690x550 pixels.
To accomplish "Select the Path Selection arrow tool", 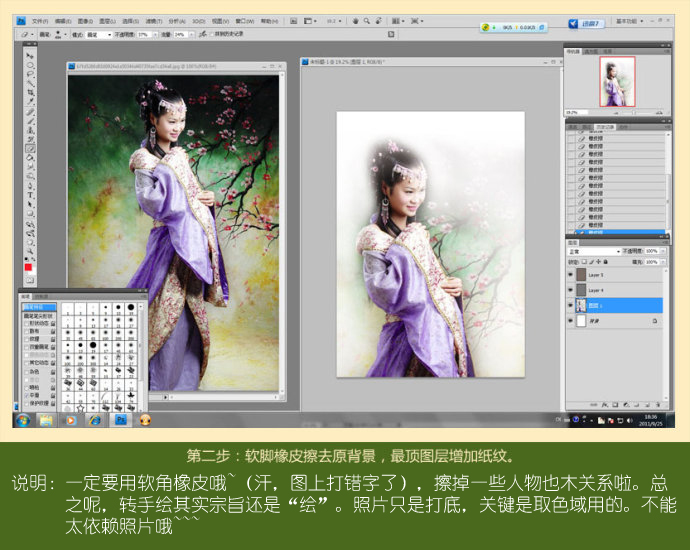I will 30,204.
